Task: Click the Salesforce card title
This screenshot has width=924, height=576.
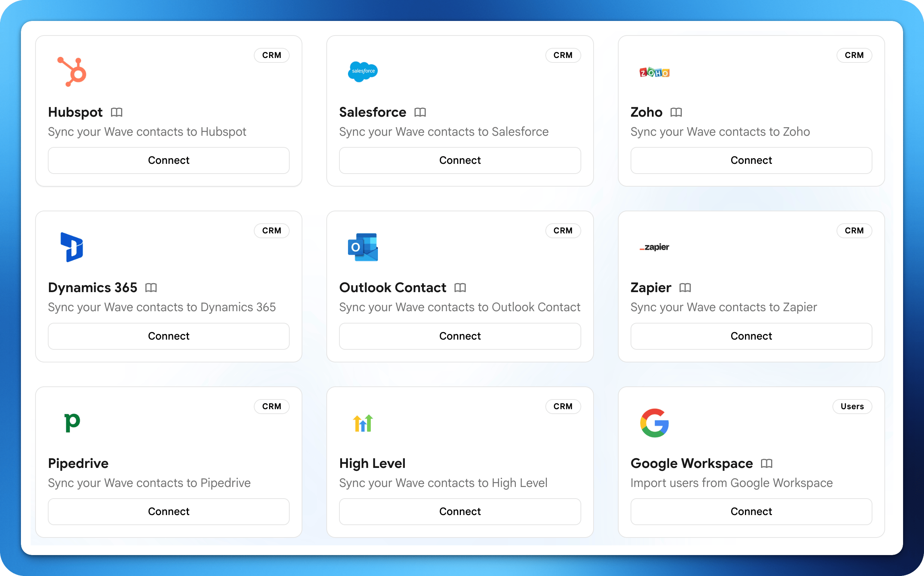Action: (x=373, y=112)
